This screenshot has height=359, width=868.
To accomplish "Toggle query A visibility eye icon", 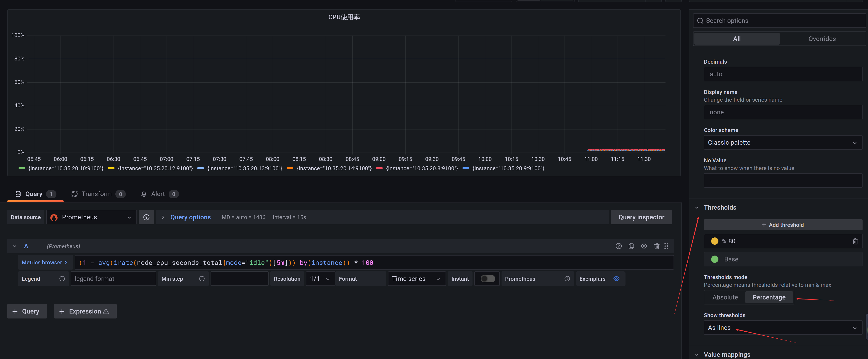I will click(644, 246).
